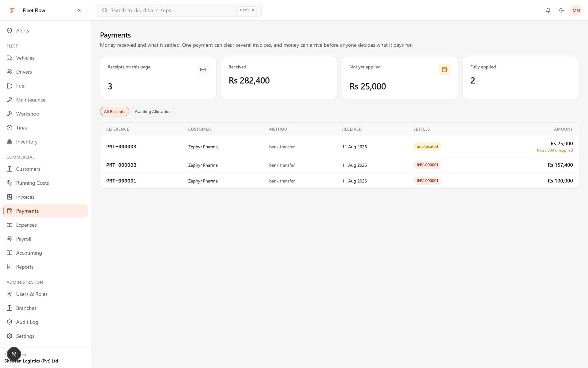Click the Payroll users icon

point(9,239)
